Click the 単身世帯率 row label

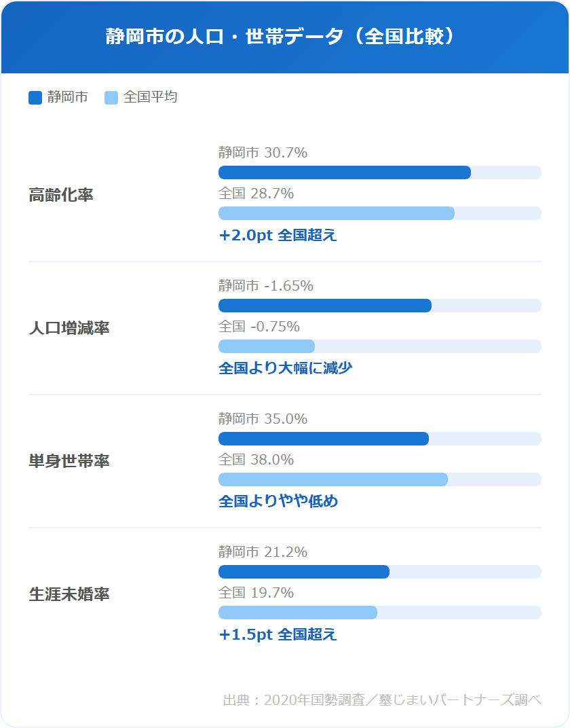[69, 462]
